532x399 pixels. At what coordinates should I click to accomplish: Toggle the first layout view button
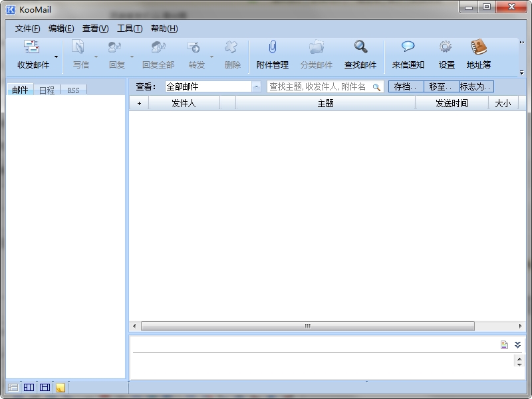point(13,388)
